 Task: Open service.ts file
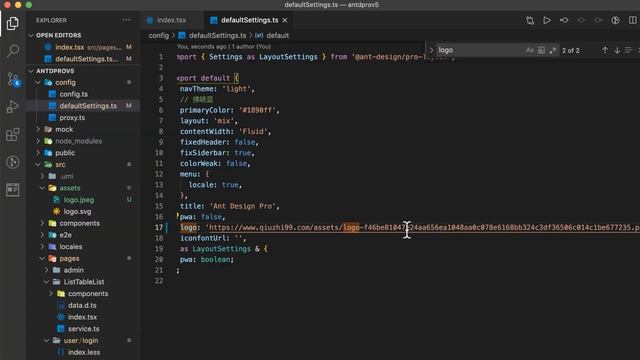[83, 329]
